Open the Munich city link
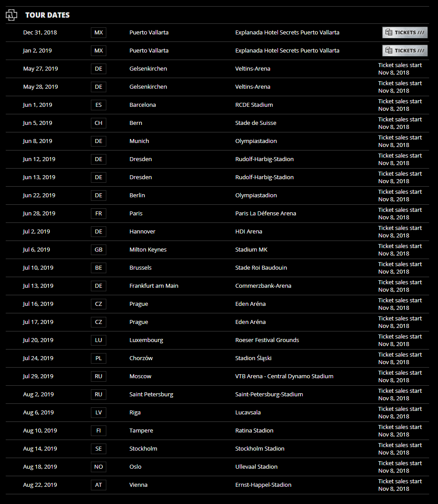438x504 pixels. click(x=139, y=141)
